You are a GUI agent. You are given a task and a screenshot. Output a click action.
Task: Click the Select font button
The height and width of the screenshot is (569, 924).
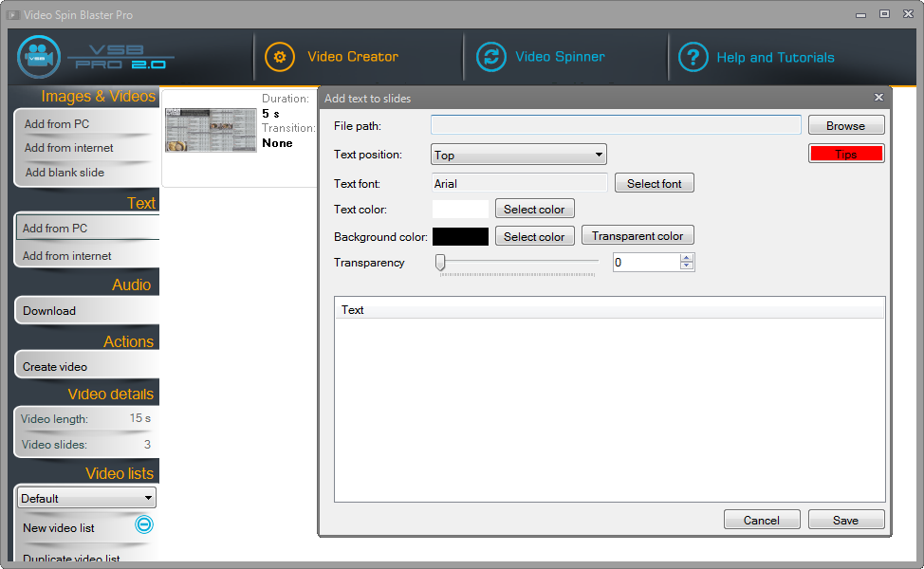click(655, 183)
